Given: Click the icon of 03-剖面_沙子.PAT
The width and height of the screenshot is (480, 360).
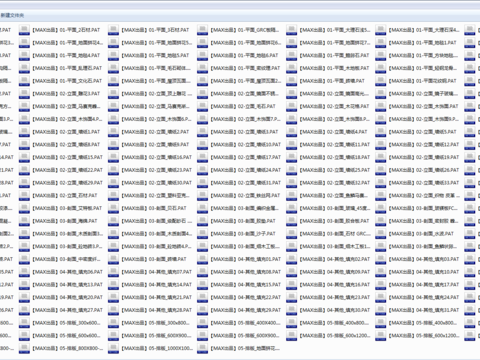Looking at the screenshot, I should 202,234.
